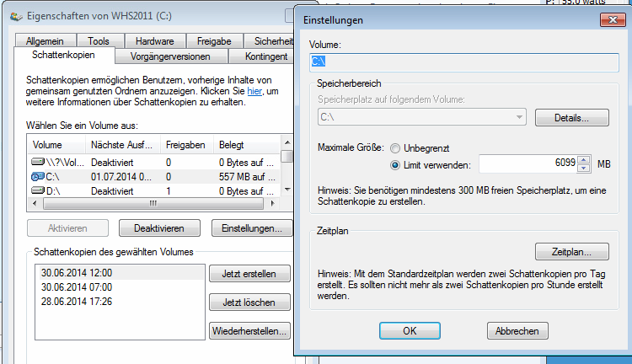Open the Speicherplatz volume dropdown

pos(421,117)
